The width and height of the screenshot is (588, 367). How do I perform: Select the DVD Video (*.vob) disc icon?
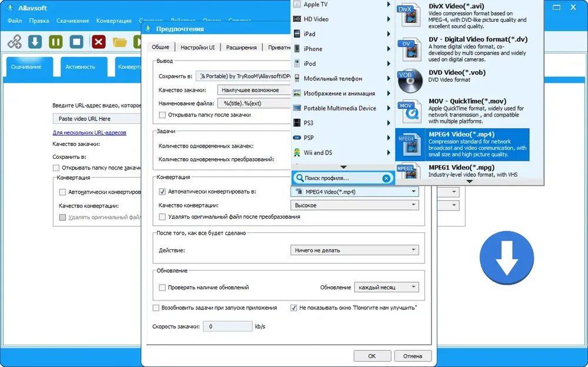(409, 81)
